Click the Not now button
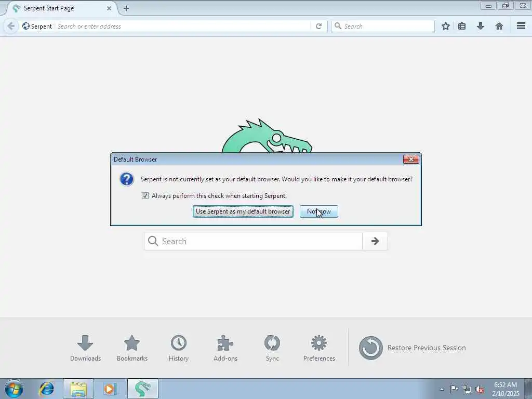The image size is (532, 399). pyautogui.click(x=319, y=211)
